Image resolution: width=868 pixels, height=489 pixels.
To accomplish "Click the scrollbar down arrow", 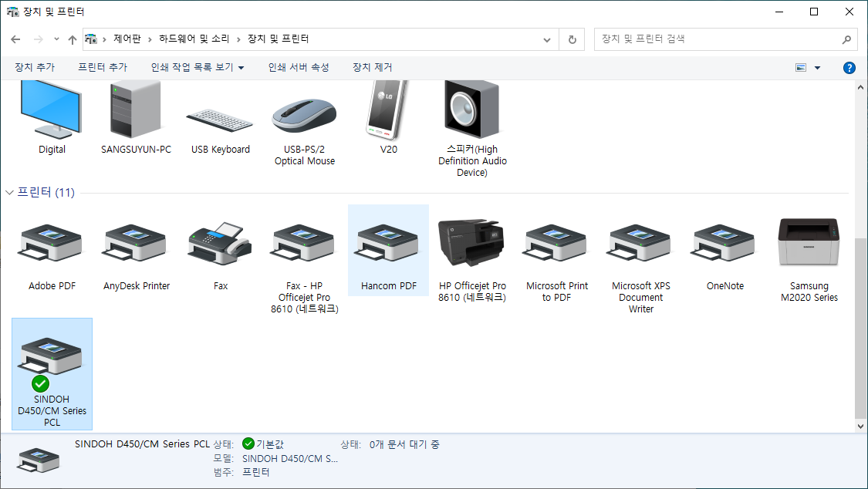I will (x=860, y=426).
